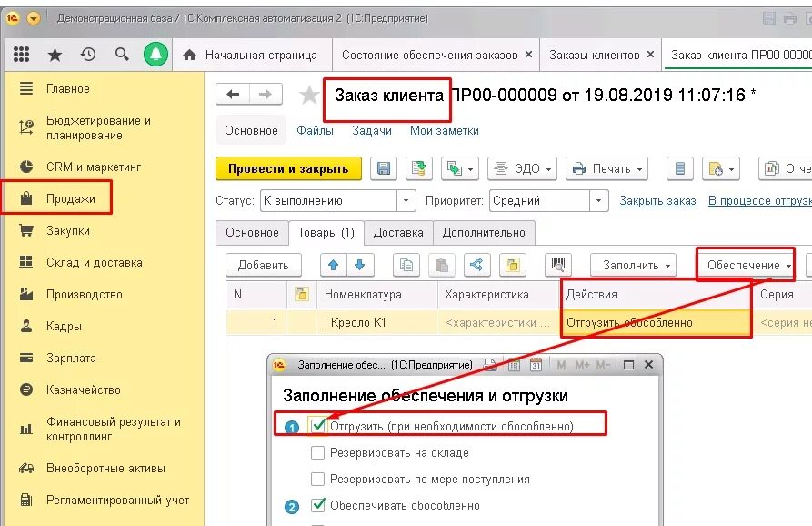Screen dimensions: 812x526
Task: Switch to Состояние обеспечения заказов tab
Action: (429, 55)
